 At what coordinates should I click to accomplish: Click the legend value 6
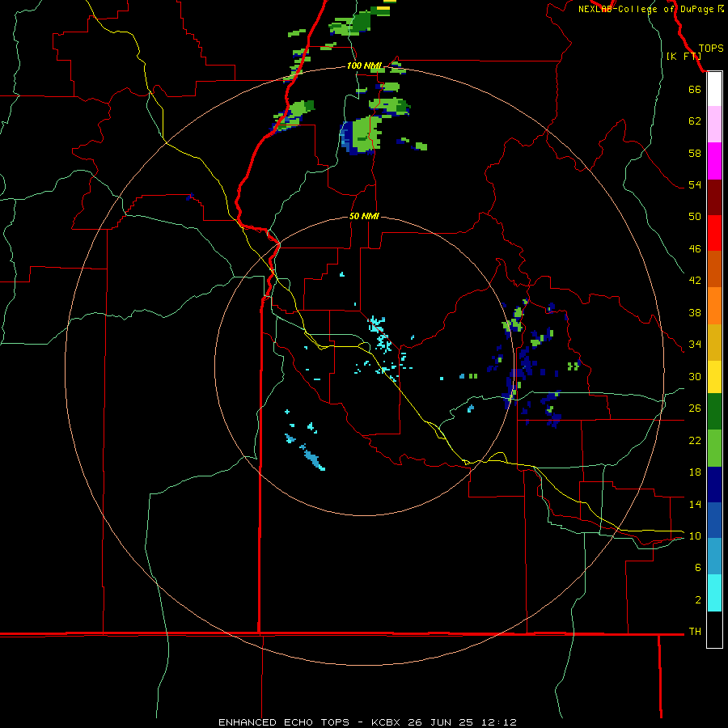pyautogui.click(x=697, y=567)
